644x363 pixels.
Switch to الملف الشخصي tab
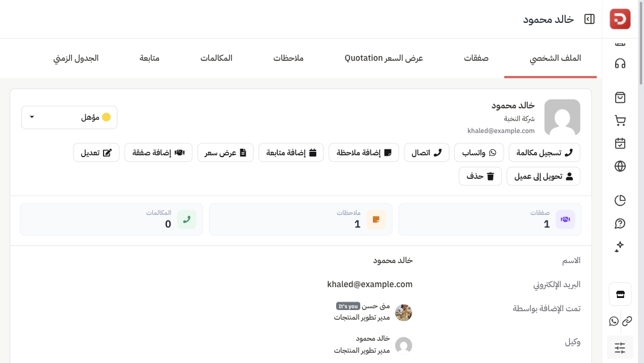click(555, 58)
